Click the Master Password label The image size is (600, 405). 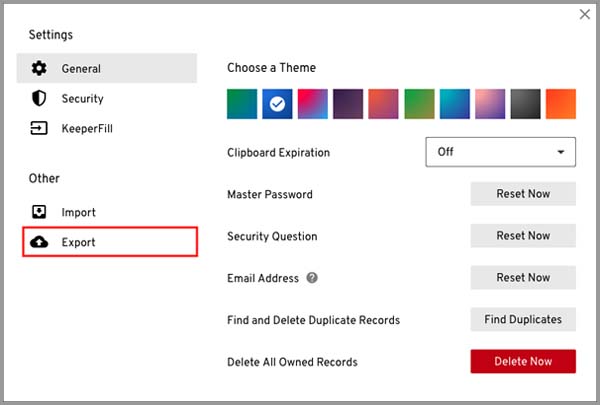click(270, 194)
